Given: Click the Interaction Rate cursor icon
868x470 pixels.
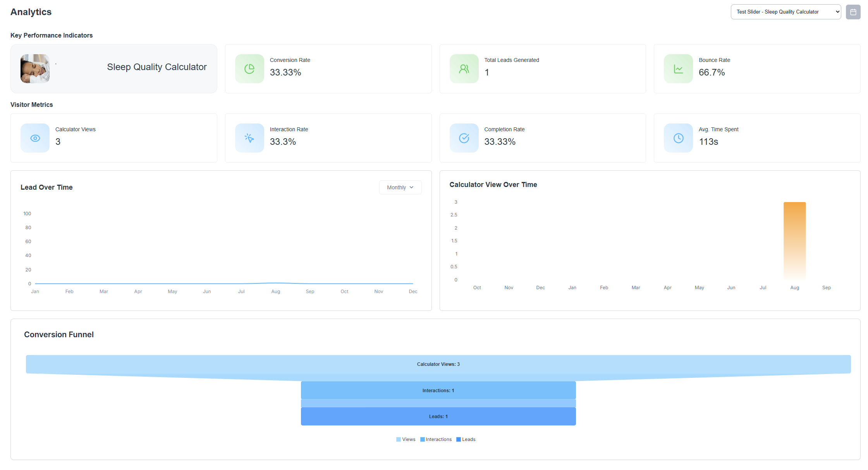Looking at the screenshot, I should tap(249, 138).
